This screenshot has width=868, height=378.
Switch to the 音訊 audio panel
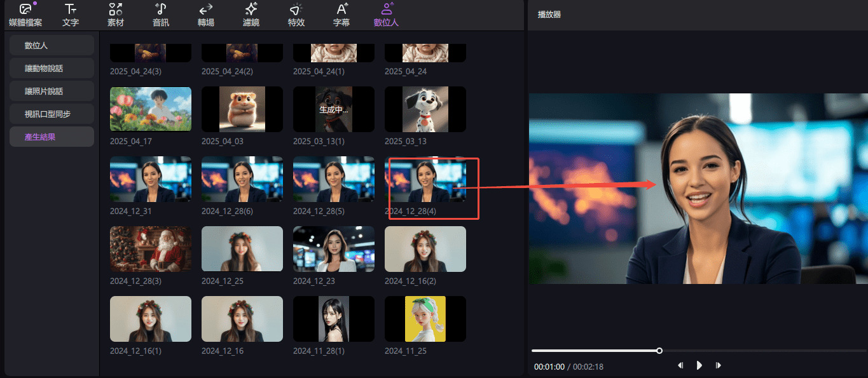(161, 15)
